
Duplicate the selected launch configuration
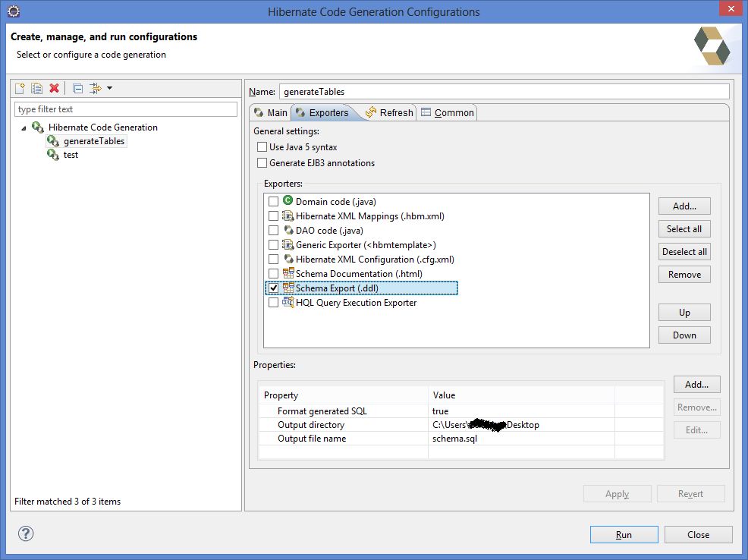[36, 88]
